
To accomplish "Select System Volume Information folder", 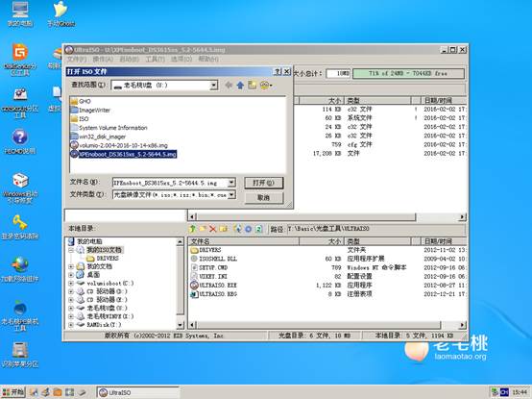I will point(109,128).
